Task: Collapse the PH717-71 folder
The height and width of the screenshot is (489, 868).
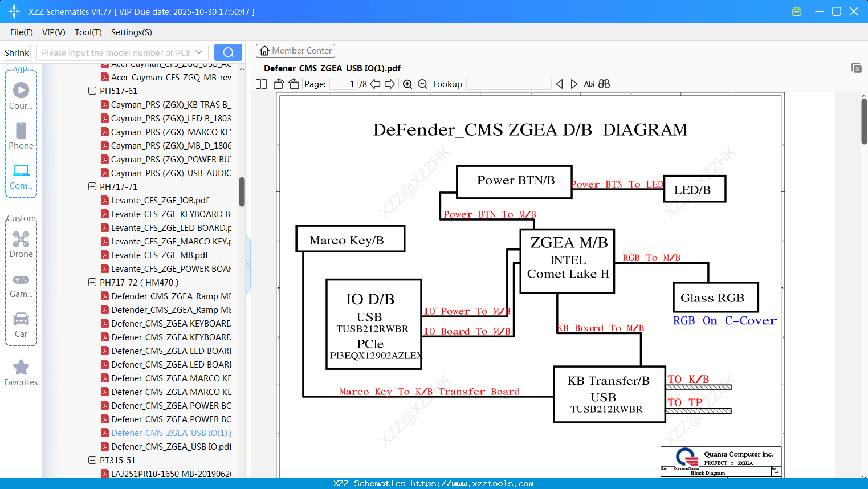Action: [92, 186]
